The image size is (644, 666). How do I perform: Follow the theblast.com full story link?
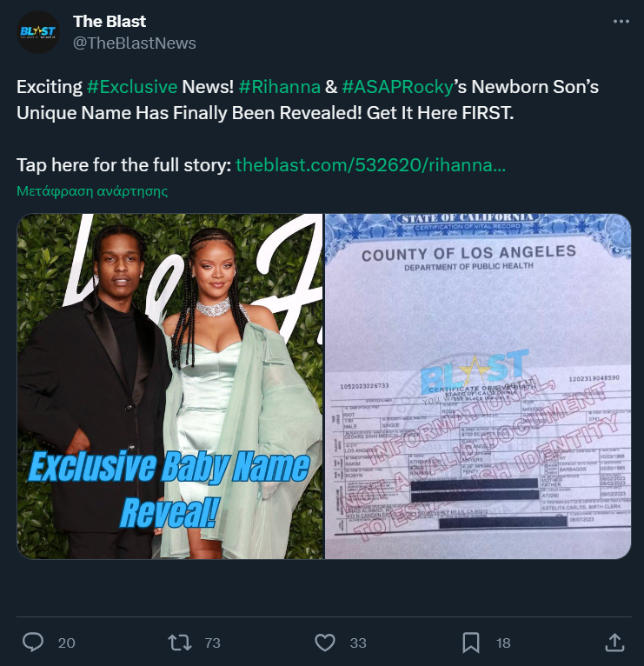tap(370, 165)
